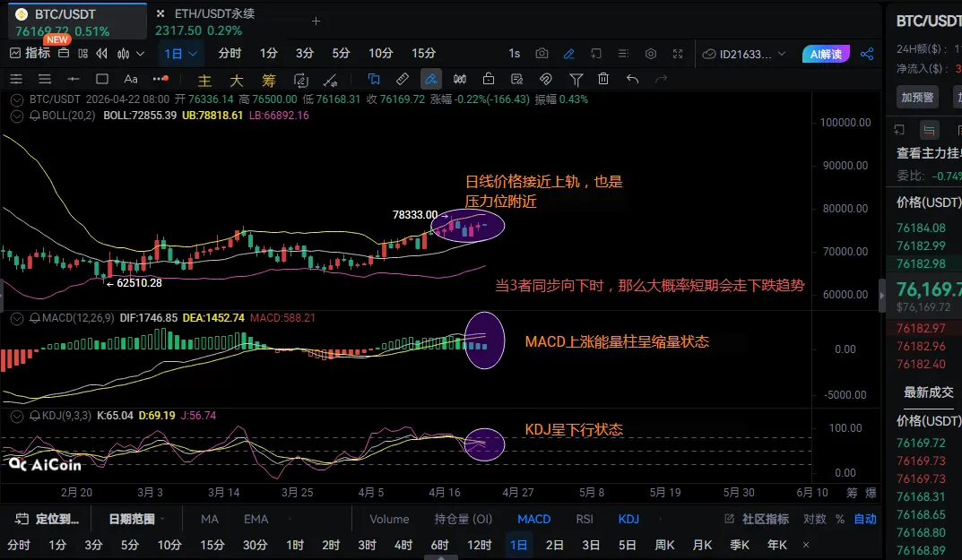Open the 1日 timeframe dropdown
Screen dimensions: 962x560
[x=180, y=54]
